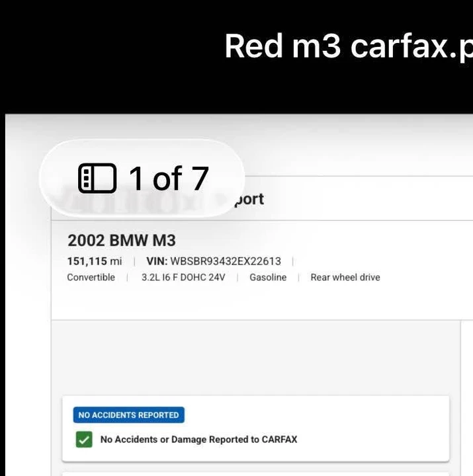
Task: Select the 'Rear wheel drive' text
Action: pos(345,277)
